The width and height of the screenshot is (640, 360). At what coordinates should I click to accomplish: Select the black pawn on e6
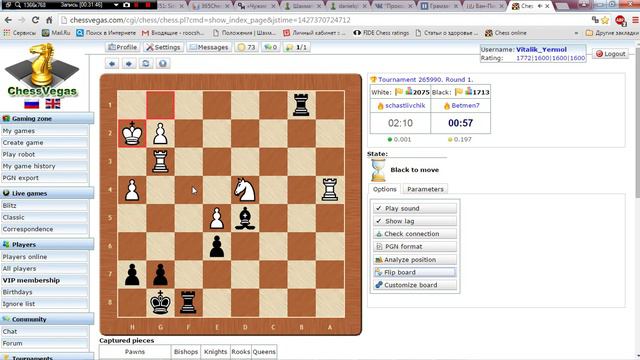pos(217,246)
